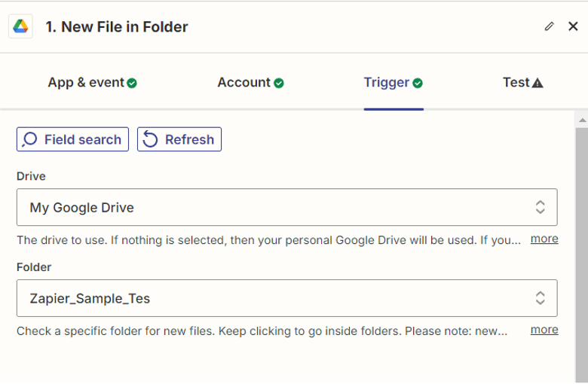The width and height of the screenshot is (588, 384).
Task: Click the warning triangle next to Test
Action: point(537,83)
